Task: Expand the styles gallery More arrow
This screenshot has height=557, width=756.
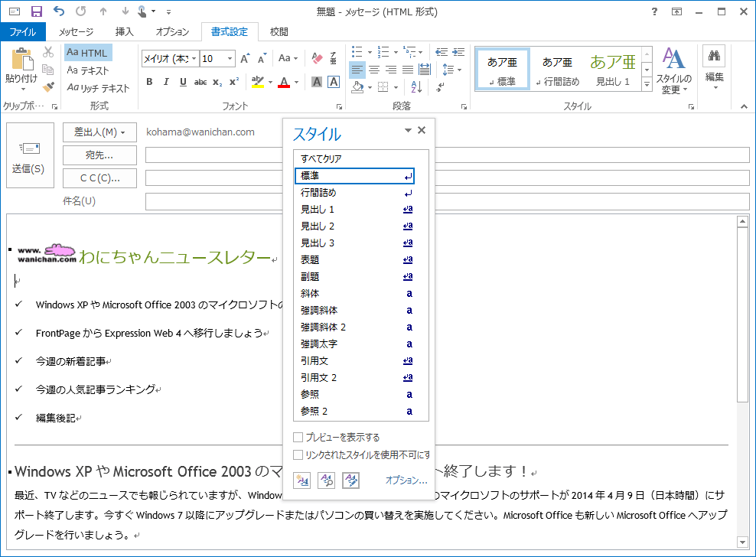Action: (x=647, y=84)
